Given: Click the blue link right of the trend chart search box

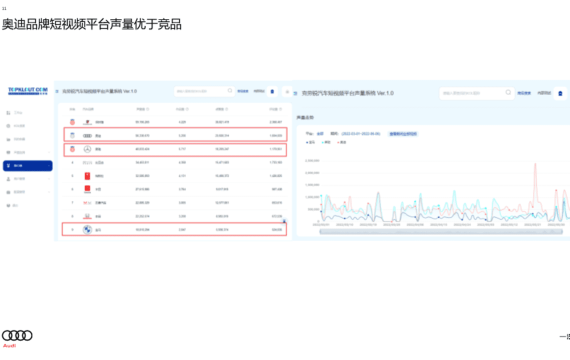Looking at the screenshot, I should pos(524,93).
